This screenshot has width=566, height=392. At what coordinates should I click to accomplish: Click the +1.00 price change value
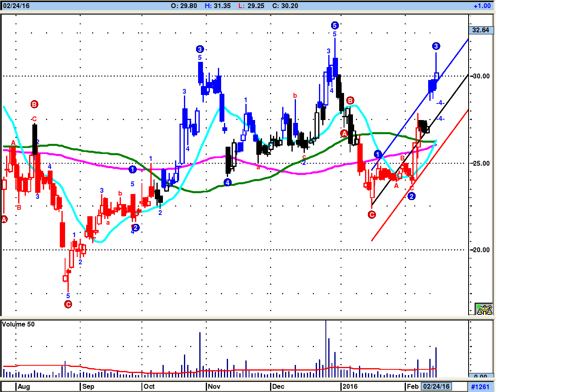(482, 6)
